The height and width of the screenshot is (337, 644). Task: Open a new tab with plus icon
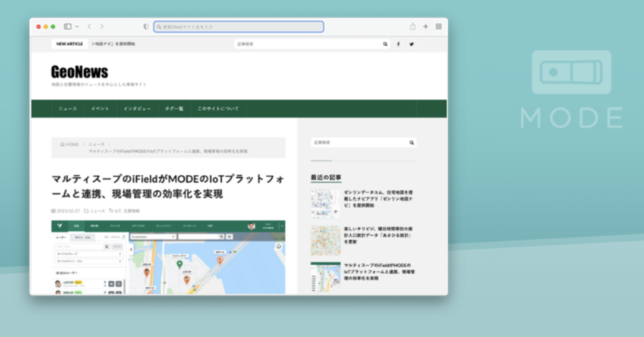(426, 27)
